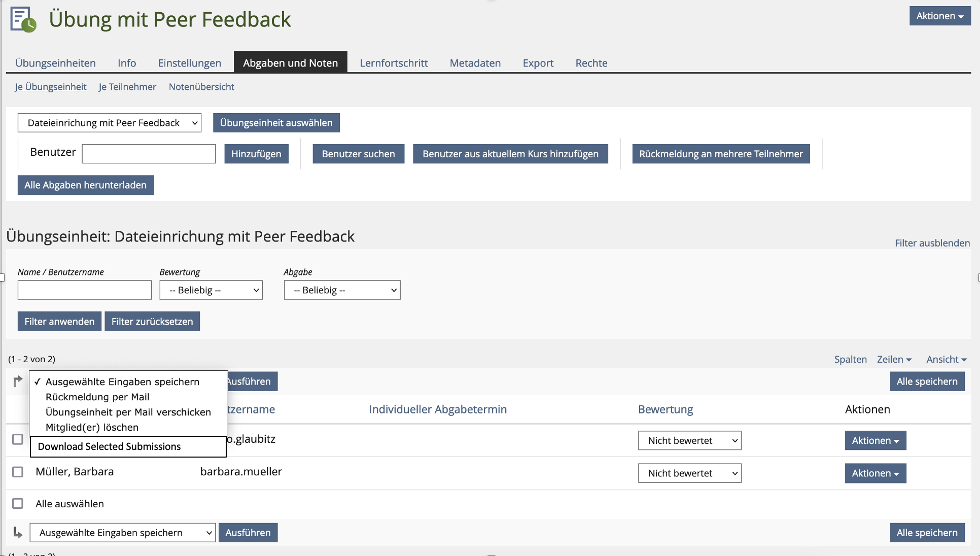Open Barbara Müller's Nicht bewertet grade dropdown
Screen dimensions: 980x556
coord(689,473)
